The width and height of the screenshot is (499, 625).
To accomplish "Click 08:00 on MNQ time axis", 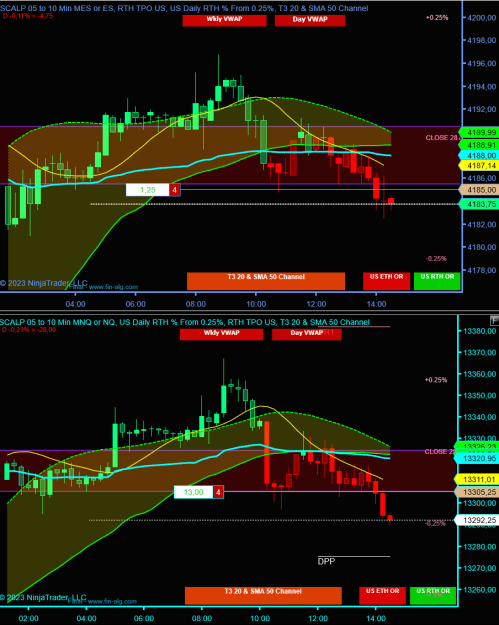I will (x=202, y=619).
